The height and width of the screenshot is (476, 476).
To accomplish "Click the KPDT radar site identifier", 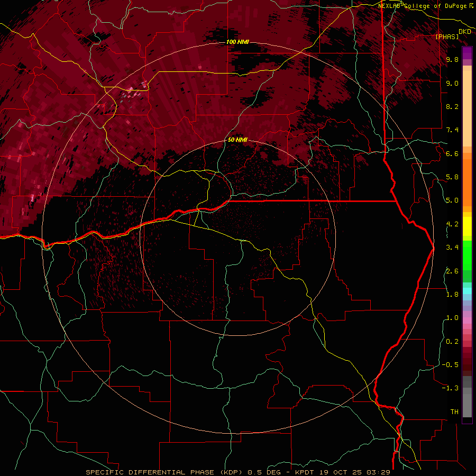I will tap(305, 472).
